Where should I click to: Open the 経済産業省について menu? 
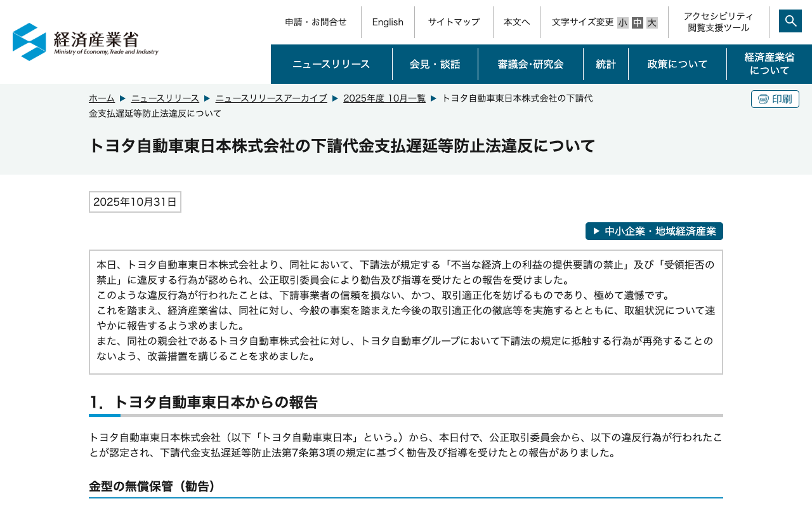pos(769,64)
